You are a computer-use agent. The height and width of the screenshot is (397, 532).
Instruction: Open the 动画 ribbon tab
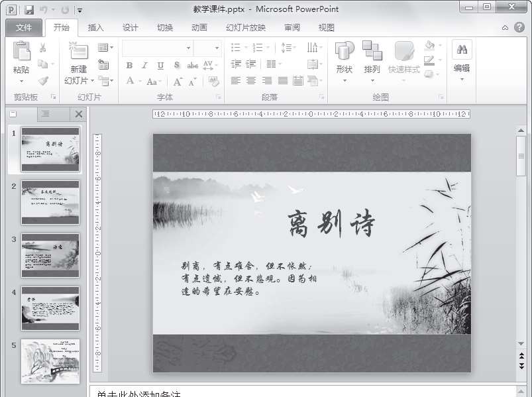tap(199, 28)
